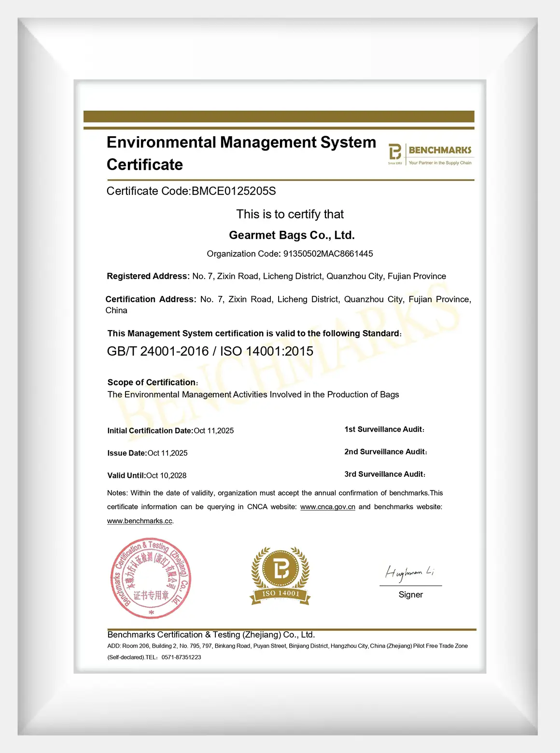
Task: Click the ADD: Room 206 address line
Action: tap(287, 646)
